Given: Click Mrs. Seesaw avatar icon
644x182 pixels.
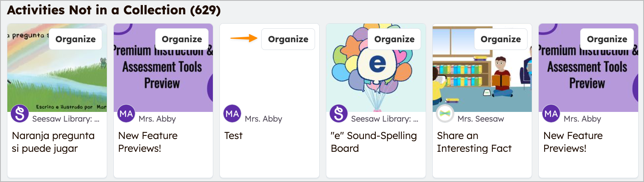Looking at the screenshot, I should click(x=445, y=114).
